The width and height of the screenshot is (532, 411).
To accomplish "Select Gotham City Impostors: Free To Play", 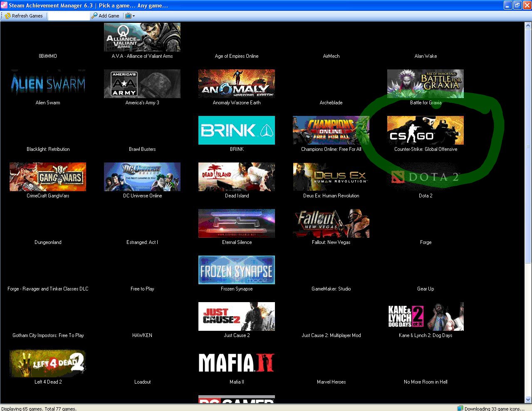I will (48, 335).
